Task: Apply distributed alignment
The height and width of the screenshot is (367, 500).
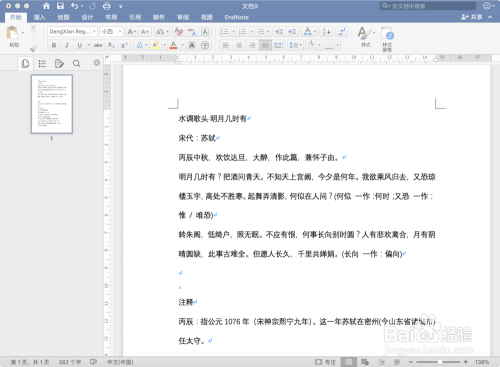Action: click(x=278, y=45)
